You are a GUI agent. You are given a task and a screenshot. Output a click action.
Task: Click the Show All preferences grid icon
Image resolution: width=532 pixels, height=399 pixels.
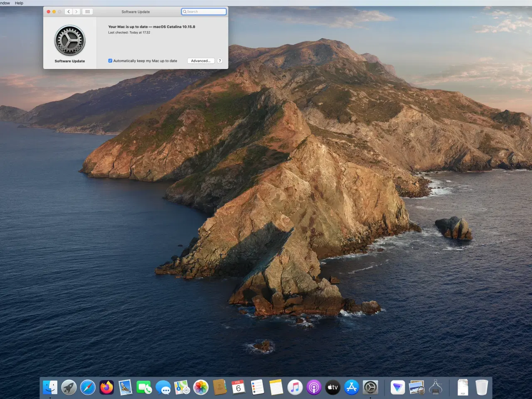pos(87,12)
